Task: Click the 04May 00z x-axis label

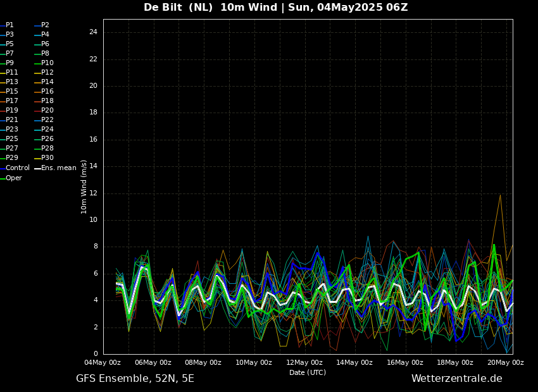Action: pos(103,363)
